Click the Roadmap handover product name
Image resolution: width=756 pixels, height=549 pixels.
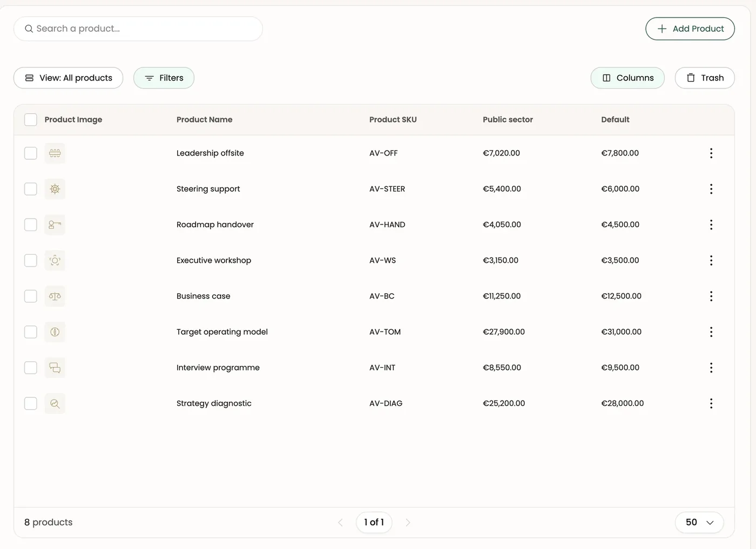pos(215,225)
